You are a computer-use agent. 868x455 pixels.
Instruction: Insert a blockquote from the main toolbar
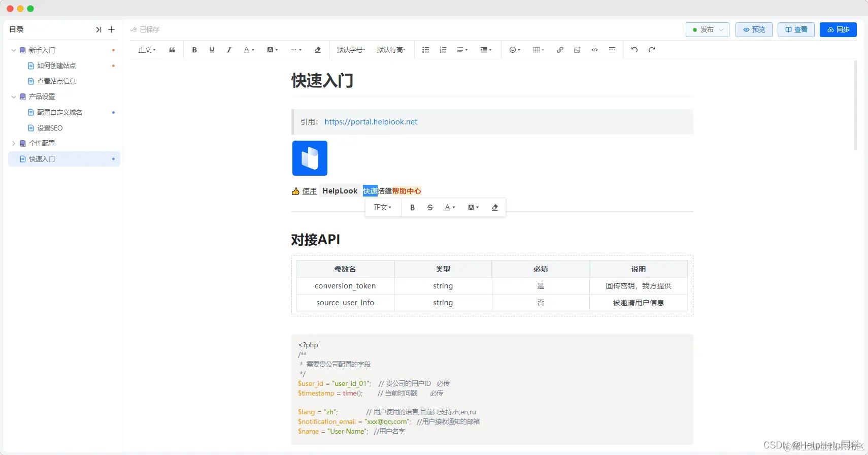click(172, 50)
